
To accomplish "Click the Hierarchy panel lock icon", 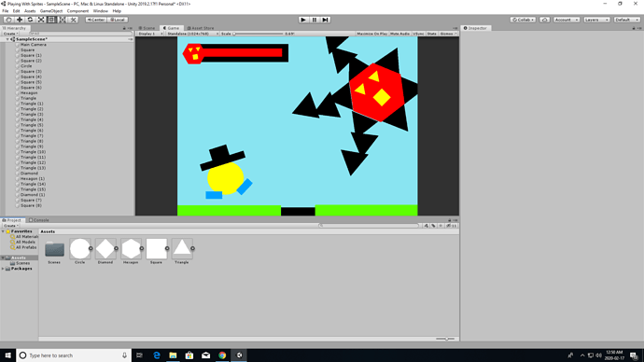I will click(124, 28).
